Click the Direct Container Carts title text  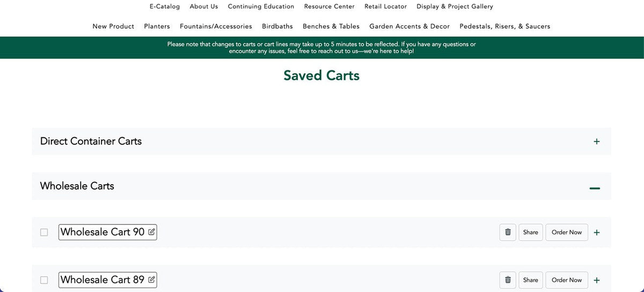(91, 141)
